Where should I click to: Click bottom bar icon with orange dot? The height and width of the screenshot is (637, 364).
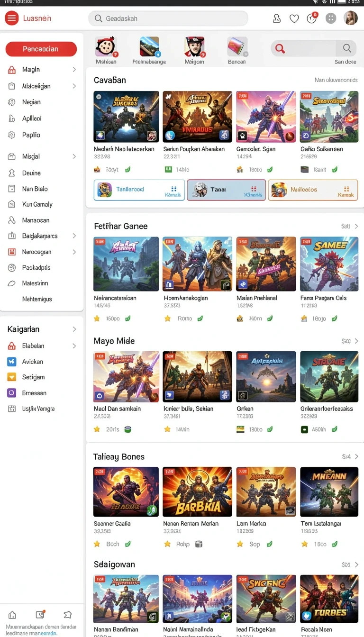pos(40,614)
